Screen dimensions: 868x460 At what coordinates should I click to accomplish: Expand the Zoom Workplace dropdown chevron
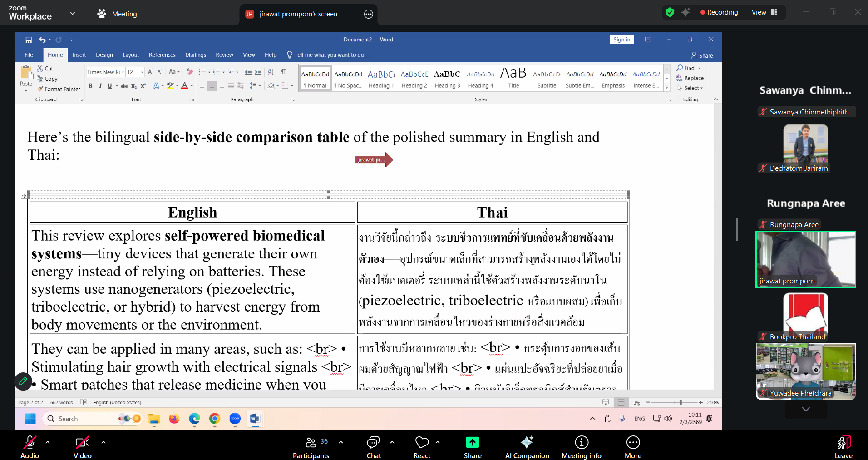(73, 14)
